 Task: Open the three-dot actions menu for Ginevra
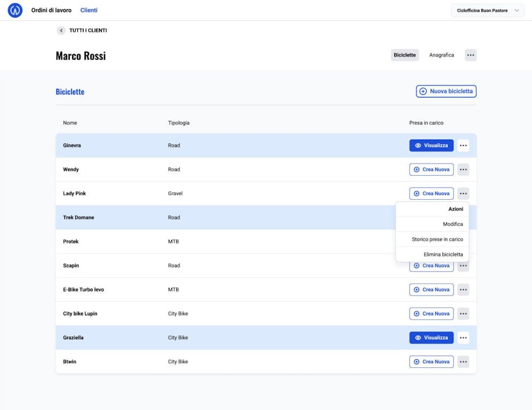tap(463, 145)
